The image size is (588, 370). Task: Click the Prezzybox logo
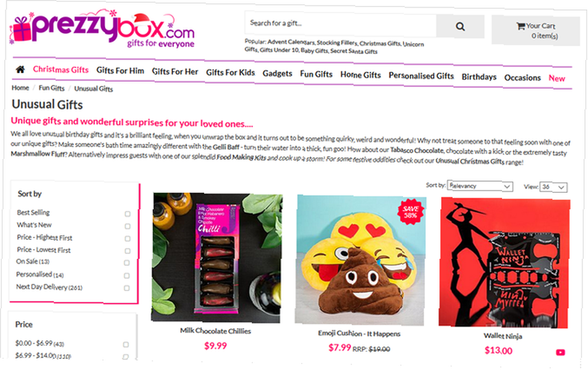102,29
